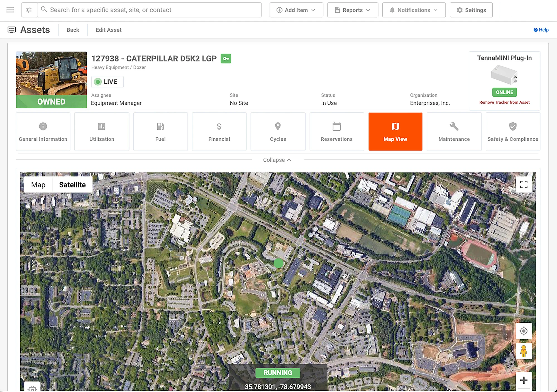The image size is (557, 392).
Task: Open the Utilization panel icon
Action: (x=101, y=126)
